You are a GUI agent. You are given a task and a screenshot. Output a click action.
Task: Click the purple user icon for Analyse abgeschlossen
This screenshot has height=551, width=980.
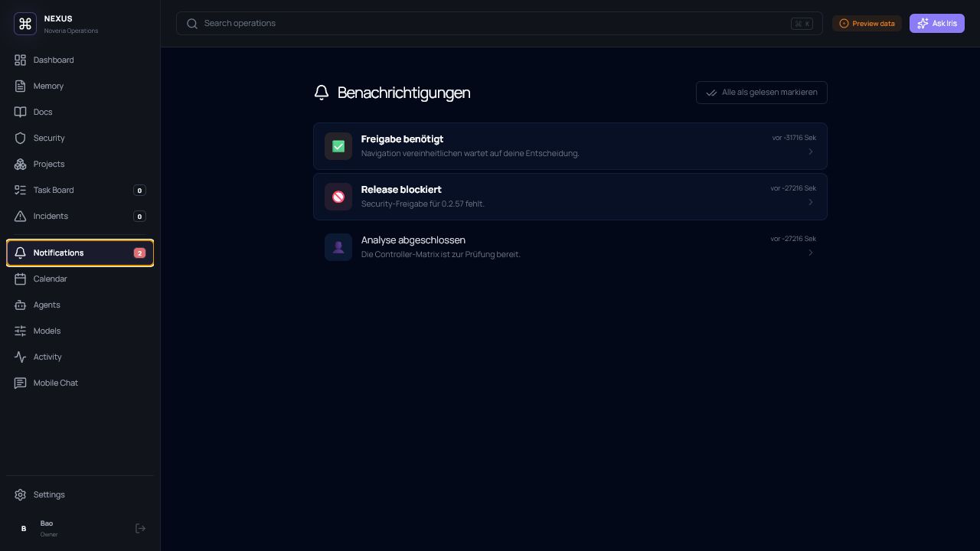pyautogui.click(x=338, y=247)
